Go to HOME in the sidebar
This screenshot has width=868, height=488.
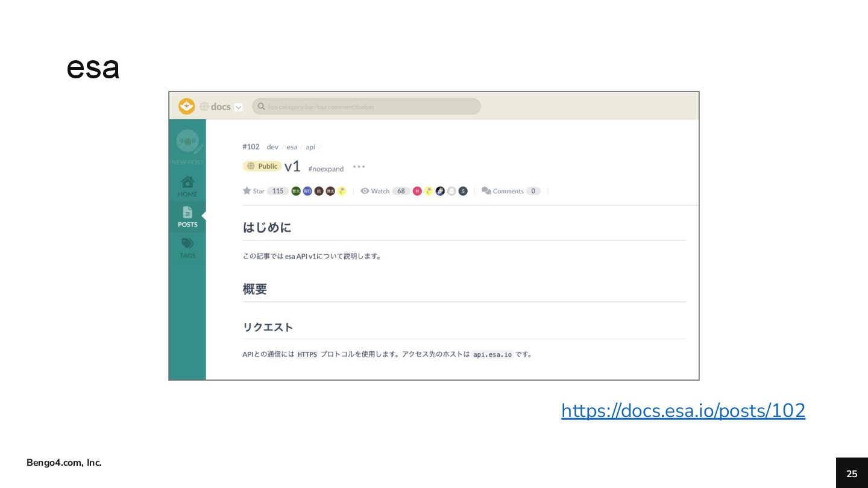[187, 186]
